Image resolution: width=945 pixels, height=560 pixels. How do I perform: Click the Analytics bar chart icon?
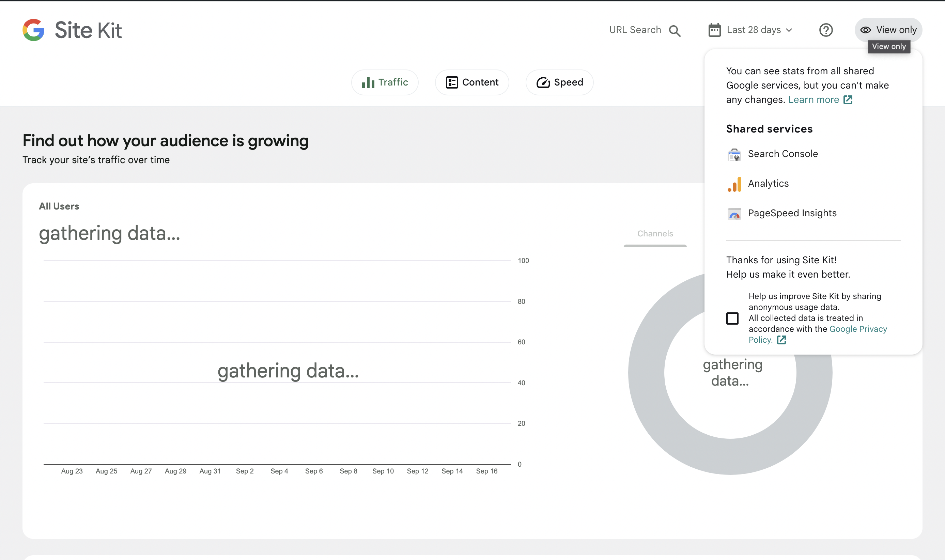point(734,184)
